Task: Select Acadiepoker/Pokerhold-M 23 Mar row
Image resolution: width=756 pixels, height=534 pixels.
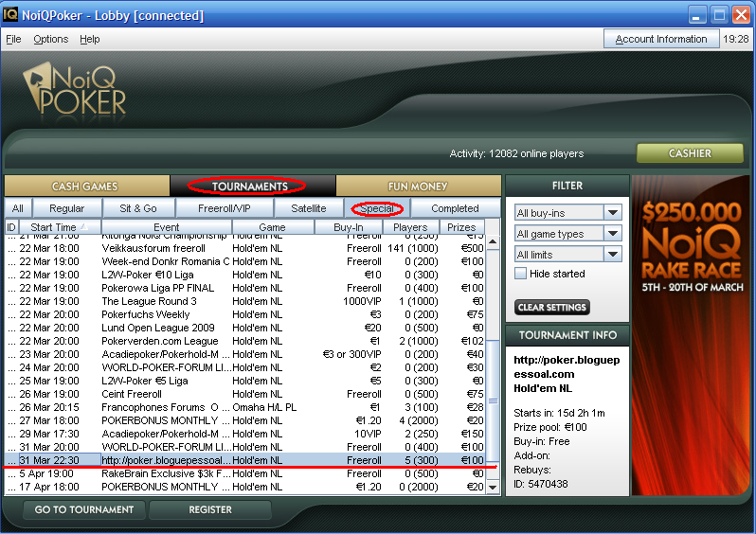Action: pyautogui.click(x=244, y=354)
